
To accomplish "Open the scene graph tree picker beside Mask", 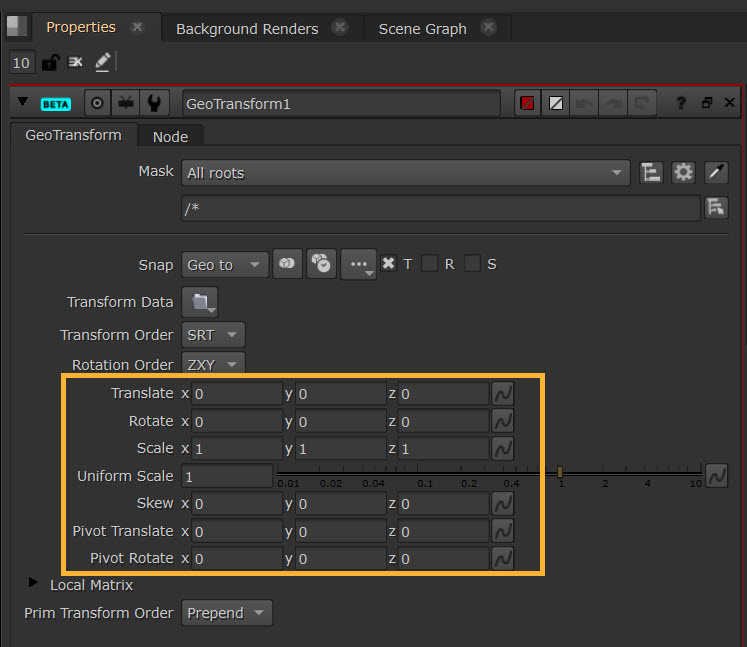I will tap(651, 173).
